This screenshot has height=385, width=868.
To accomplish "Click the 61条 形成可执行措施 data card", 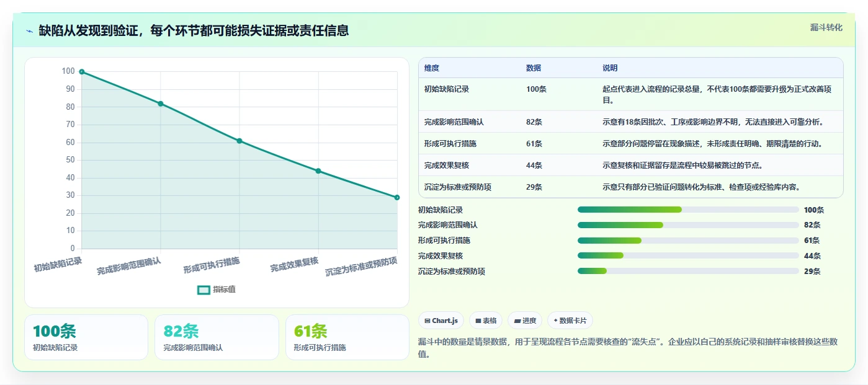I will 347,337.
